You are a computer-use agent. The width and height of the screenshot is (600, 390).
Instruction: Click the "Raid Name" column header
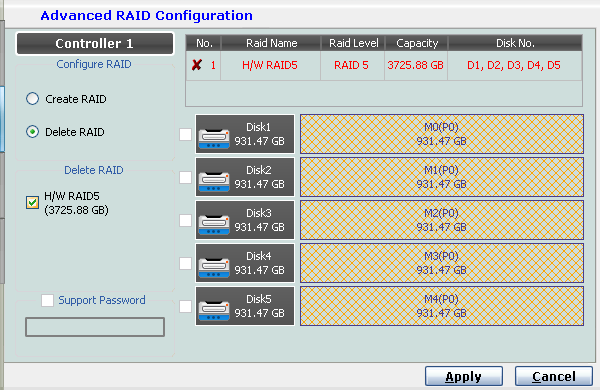click(271, 43)
